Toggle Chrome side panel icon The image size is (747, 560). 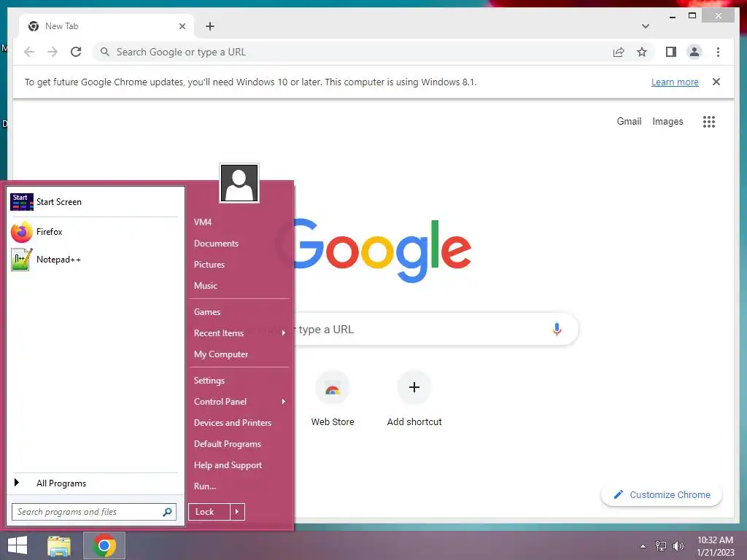671,52
